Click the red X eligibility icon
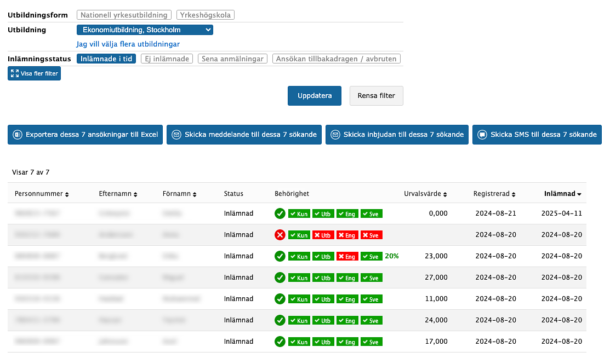The width and height of the screenshot is (610, 364). coord(280,235)
